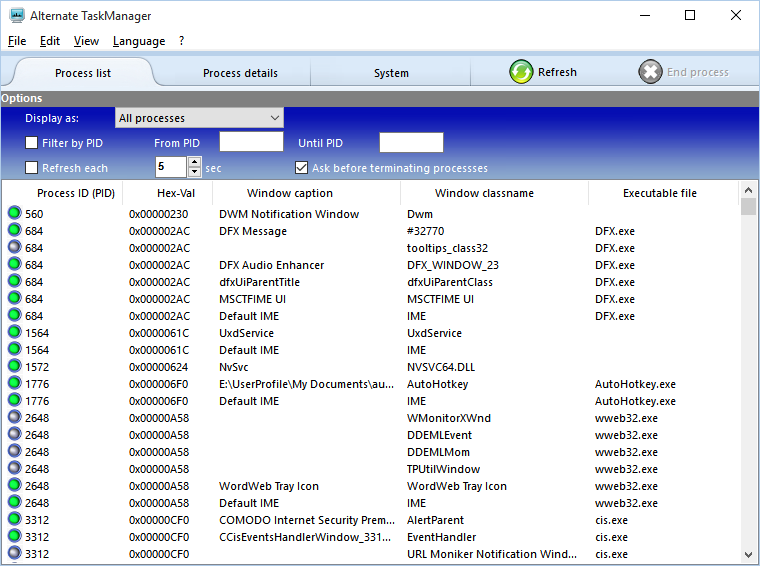Open the Edit menu
The height and width of the screenshot is (566, 760).
tap(49, 41)
